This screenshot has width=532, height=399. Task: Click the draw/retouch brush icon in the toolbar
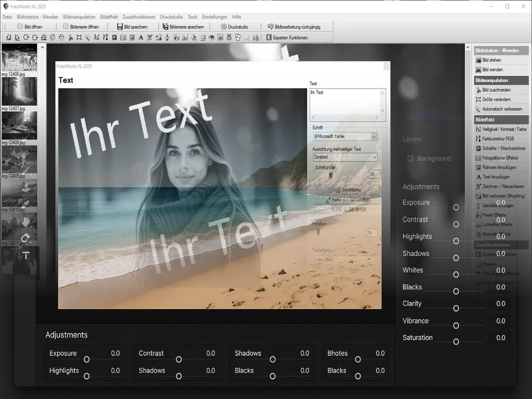(x=149, y=38)
